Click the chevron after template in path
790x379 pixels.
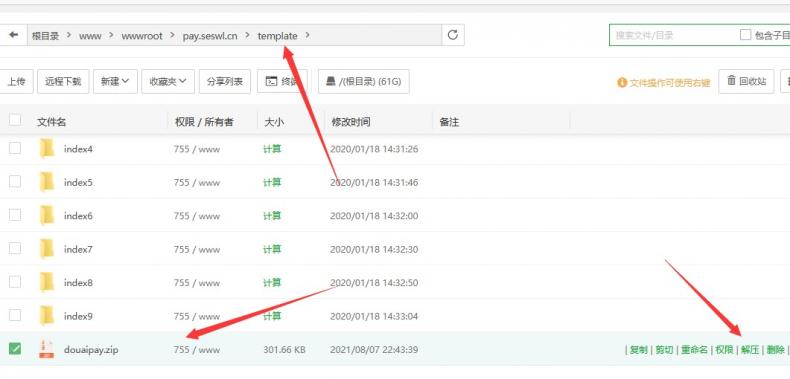coord(308,35)
